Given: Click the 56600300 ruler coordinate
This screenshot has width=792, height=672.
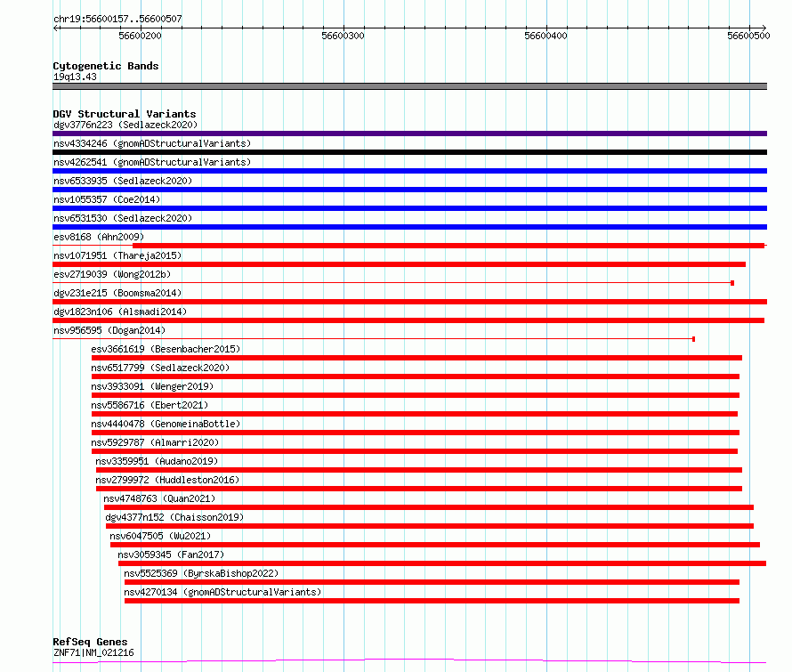Looking at the screenshot, I should pyautogui.click(x=343, y=36).
